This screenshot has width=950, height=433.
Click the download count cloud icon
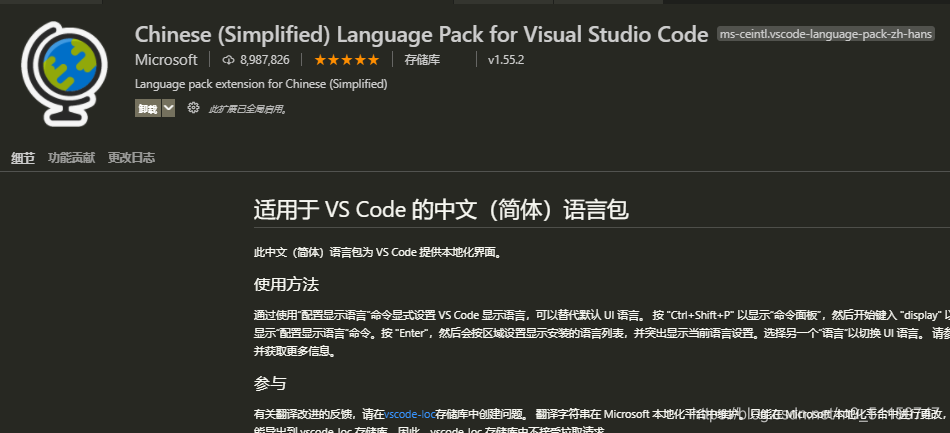[x=228, y=60]
